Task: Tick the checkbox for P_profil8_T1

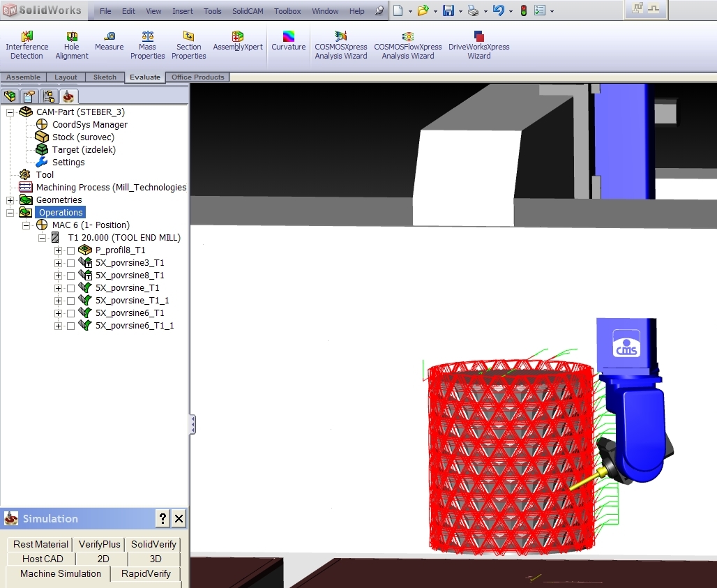Action: point(71,250)
